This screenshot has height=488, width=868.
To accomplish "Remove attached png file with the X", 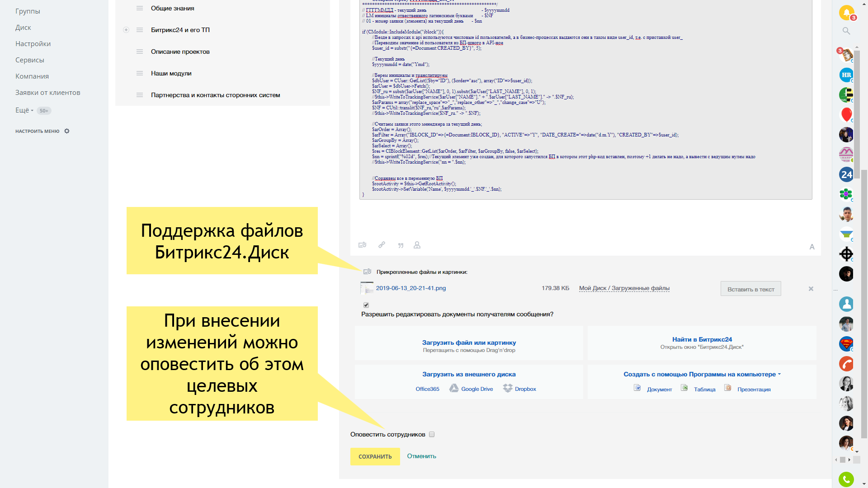I will 811,289.
